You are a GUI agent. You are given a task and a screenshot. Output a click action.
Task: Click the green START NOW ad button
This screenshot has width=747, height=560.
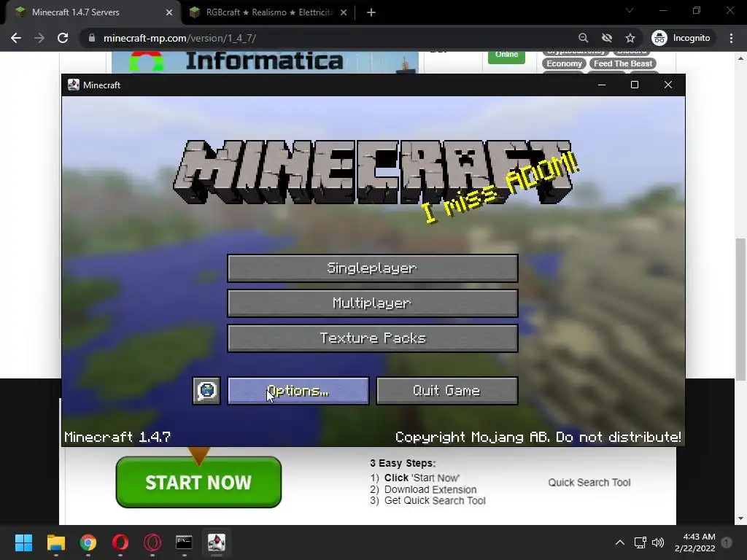[198, 482]
